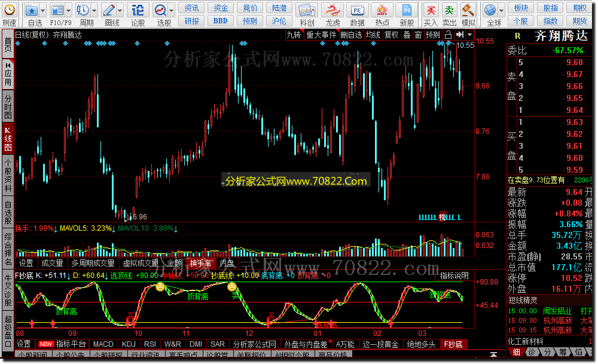Viewport: 598px width, 364px height.
Task: Switch to the 换手率 turnover tab
Action: coord(200,263)
